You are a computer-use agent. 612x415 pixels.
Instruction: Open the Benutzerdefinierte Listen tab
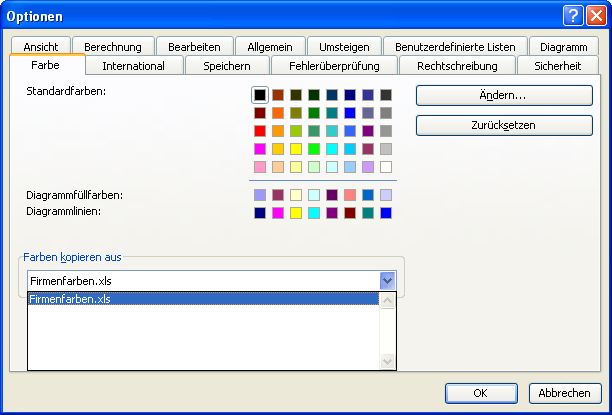click(455, 46)
